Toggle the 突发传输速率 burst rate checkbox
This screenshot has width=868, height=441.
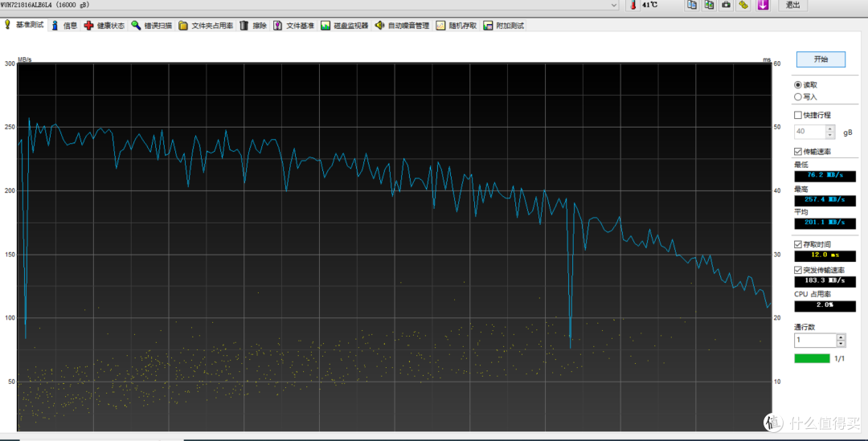click(x=798, y=270)
